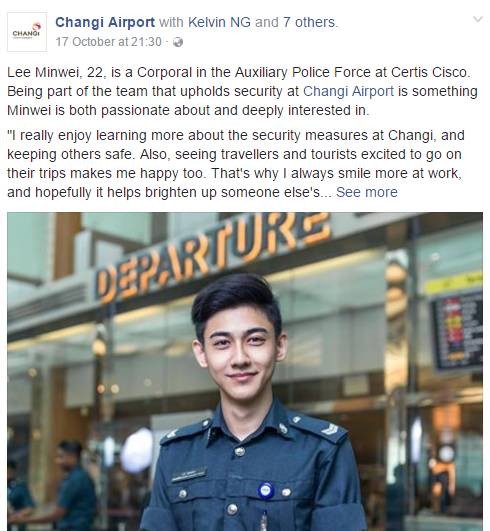Click the officer's face in the photo

241,349
